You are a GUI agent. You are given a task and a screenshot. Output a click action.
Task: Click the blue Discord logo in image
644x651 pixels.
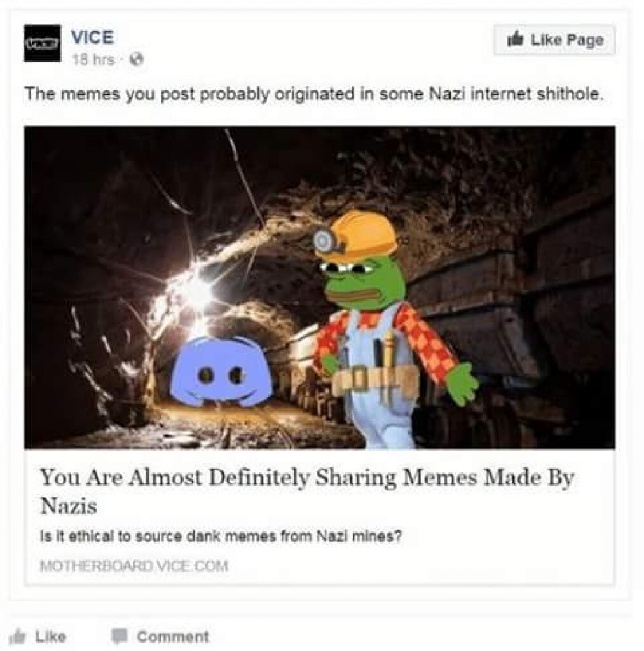tap(221, 371)
